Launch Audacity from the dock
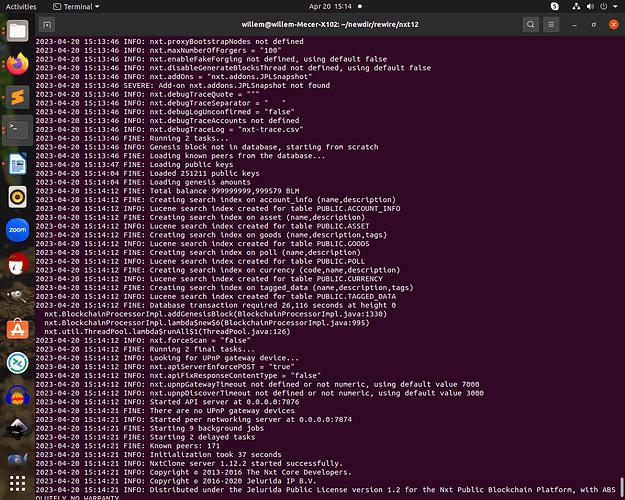625x500 pixels. pos(18,396)
